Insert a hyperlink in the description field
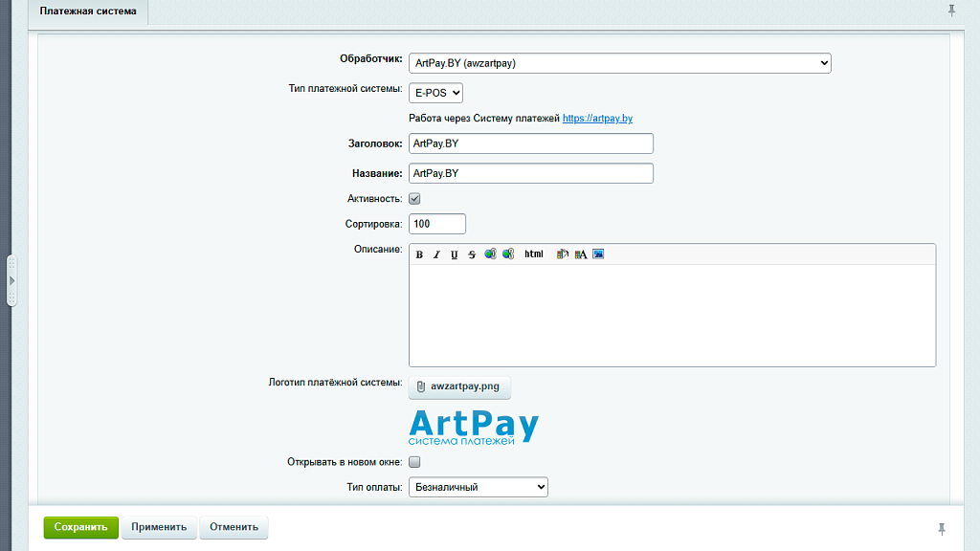980x551 pixels. pyautogui.click(x=490, y=253)
